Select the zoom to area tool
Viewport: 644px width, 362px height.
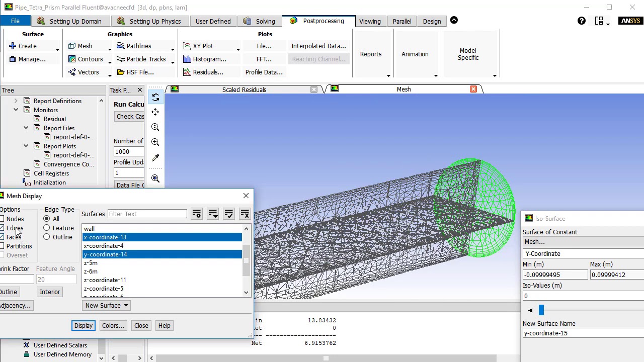[155, 142]
